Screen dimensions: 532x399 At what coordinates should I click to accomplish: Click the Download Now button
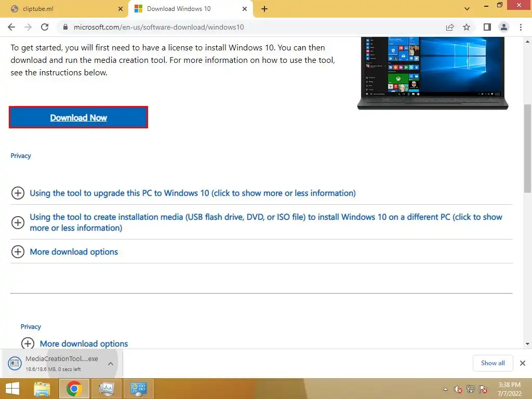pos(78,117)
